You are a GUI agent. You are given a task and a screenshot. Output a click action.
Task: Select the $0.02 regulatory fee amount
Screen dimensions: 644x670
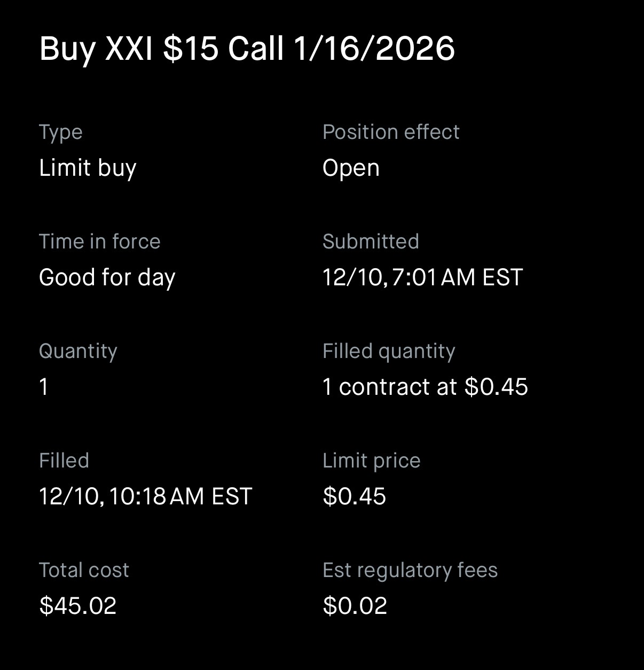(x=355, y=606)
